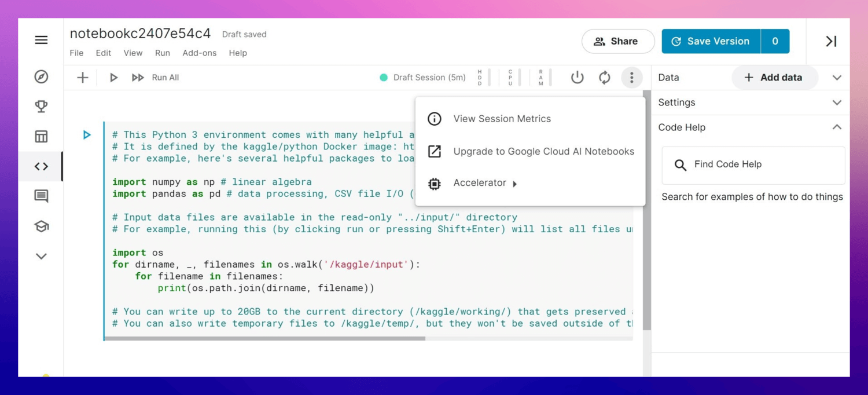Viewport: 868px width, 395px height.
Task: Open the compass Explore sidebar icon
Action: click(x=41, y=76)
